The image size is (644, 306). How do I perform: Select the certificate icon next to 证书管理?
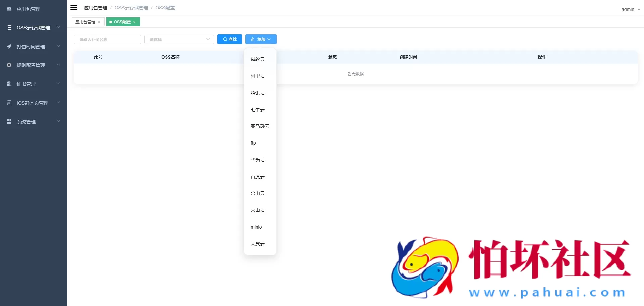(9, 84)
